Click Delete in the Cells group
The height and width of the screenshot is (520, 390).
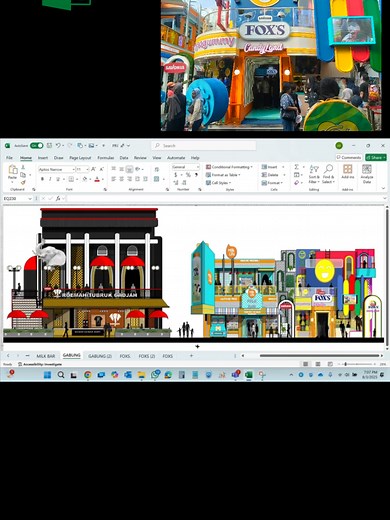click(270, 175)
